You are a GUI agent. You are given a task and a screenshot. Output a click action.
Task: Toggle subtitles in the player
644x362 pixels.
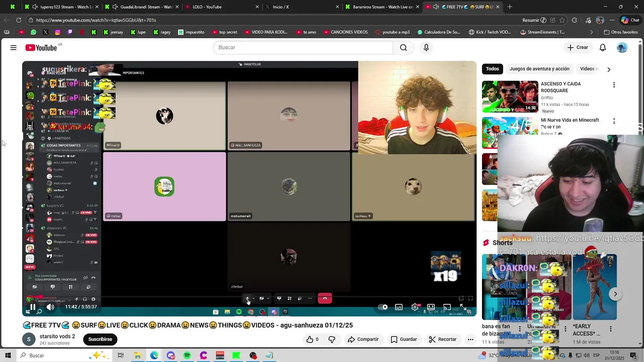pos(398,307)
